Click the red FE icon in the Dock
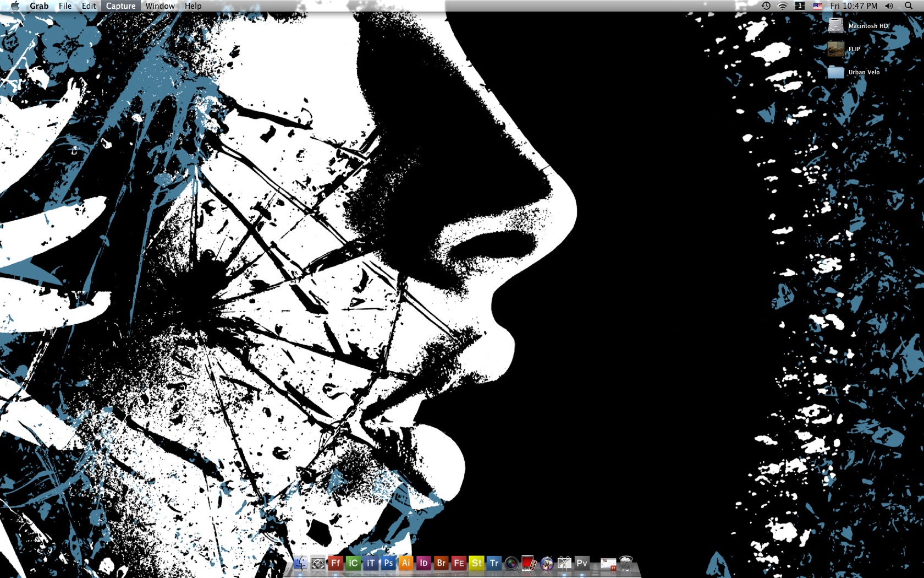Image resolution: width=924 pixels, height=578 pixels. click(x=459, y=563)
